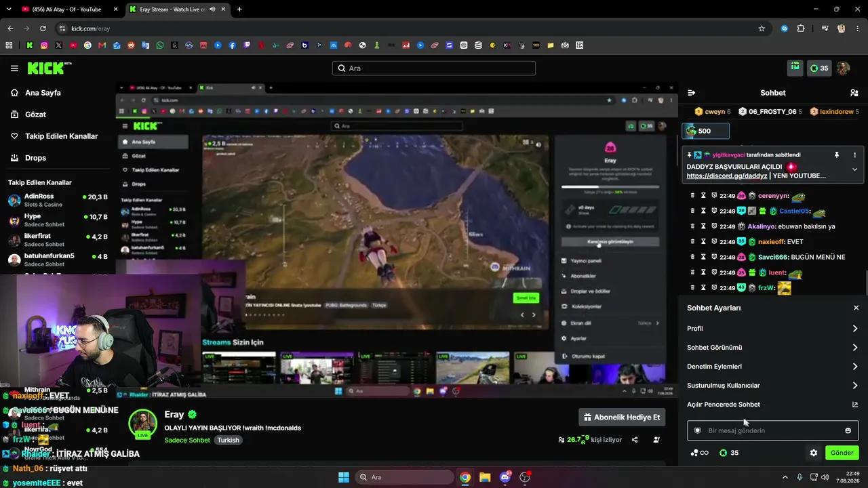Click the Windows Start button
Viewport: 868px width, 488px height.
pos(344,477)
